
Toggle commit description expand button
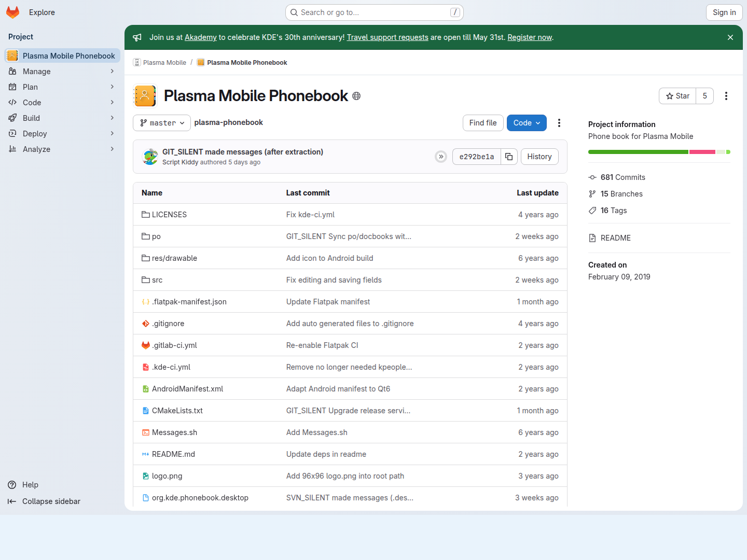[x=441, y=157]
